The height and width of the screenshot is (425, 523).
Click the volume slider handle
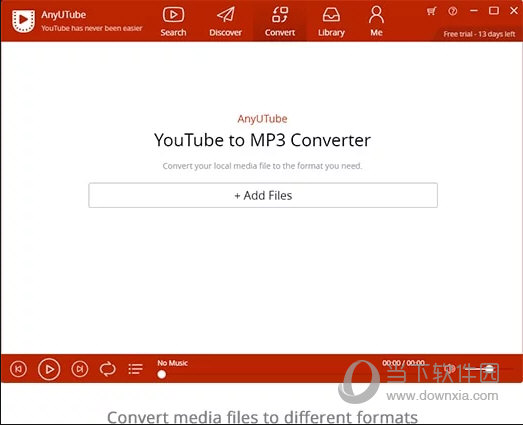point(489,369)
